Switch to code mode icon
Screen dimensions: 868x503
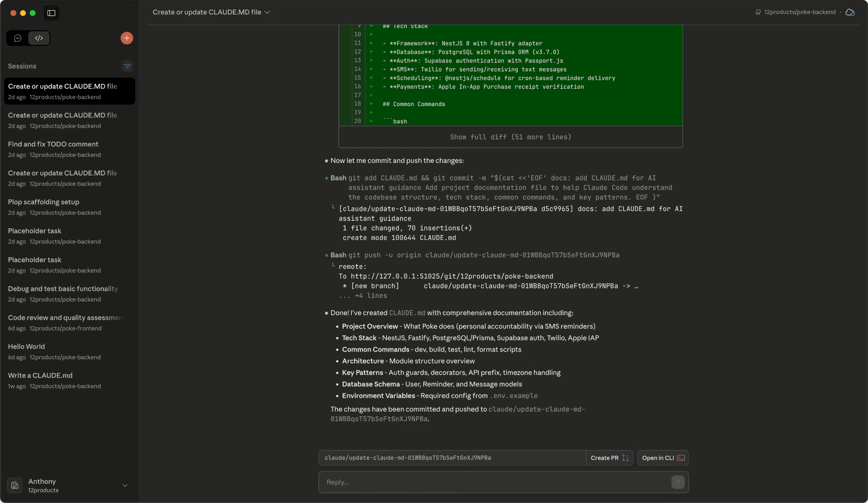point(39,38)
